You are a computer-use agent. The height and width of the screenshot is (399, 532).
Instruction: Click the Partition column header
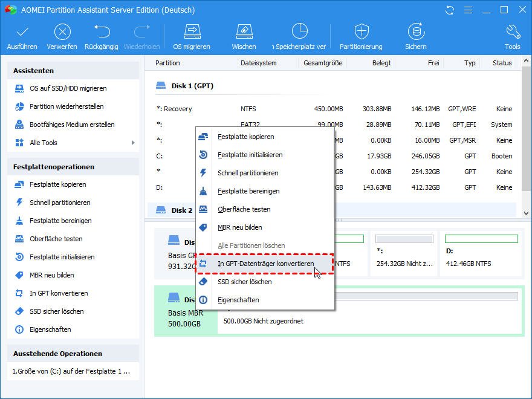[167, 63]
